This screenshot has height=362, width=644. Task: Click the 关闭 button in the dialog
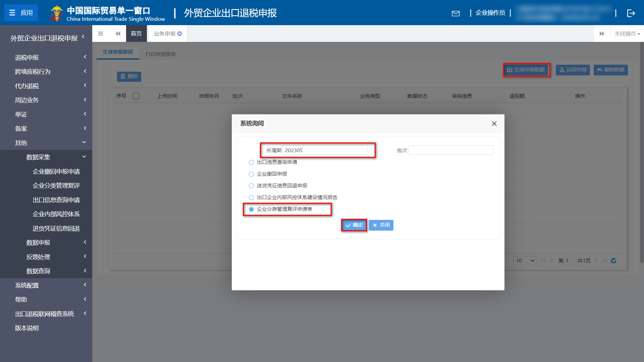(x=381, y=225)
